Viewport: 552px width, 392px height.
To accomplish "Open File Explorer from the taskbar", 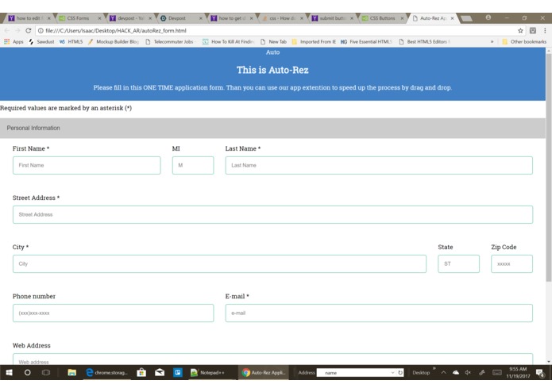I will [71, 373].
